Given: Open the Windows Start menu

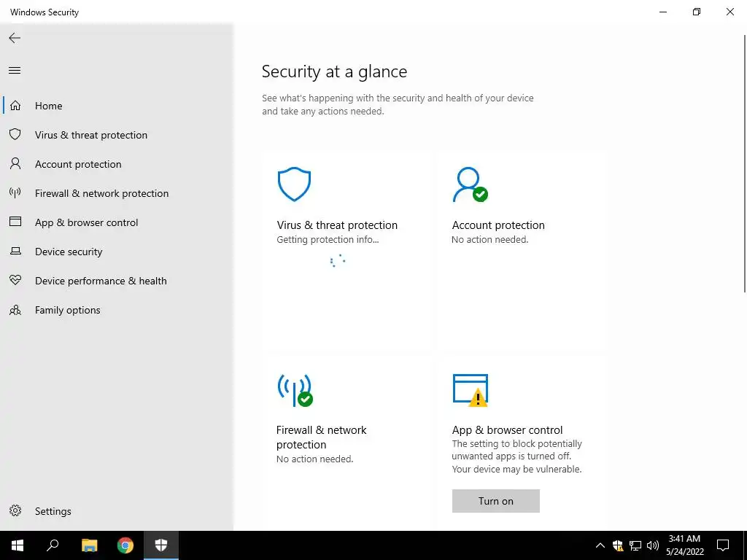Looking at the screenshot, I should coord(18,545).
